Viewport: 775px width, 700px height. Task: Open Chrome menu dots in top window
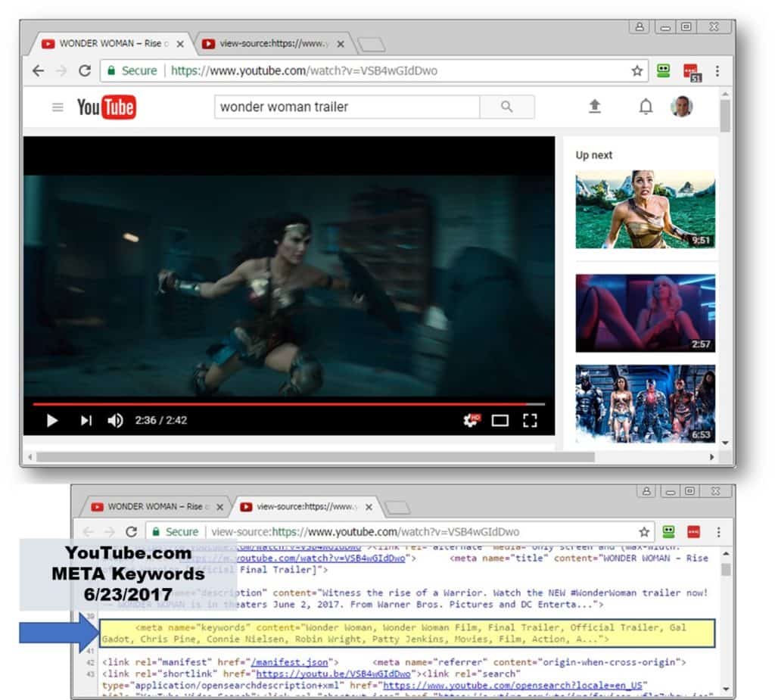717,70
